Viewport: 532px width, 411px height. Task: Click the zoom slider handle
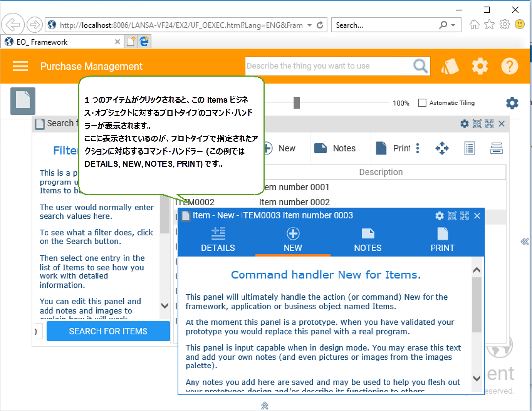297,103
